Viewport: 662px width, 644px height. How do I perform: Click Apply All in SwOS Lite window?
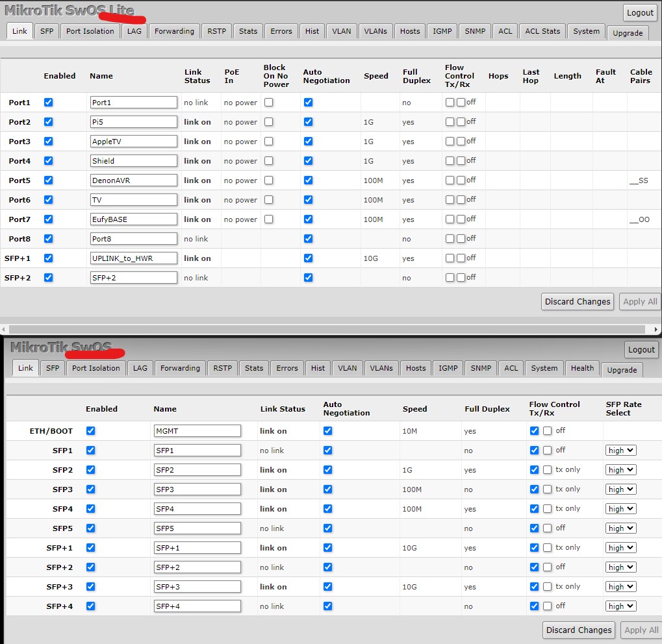point(640,302)
